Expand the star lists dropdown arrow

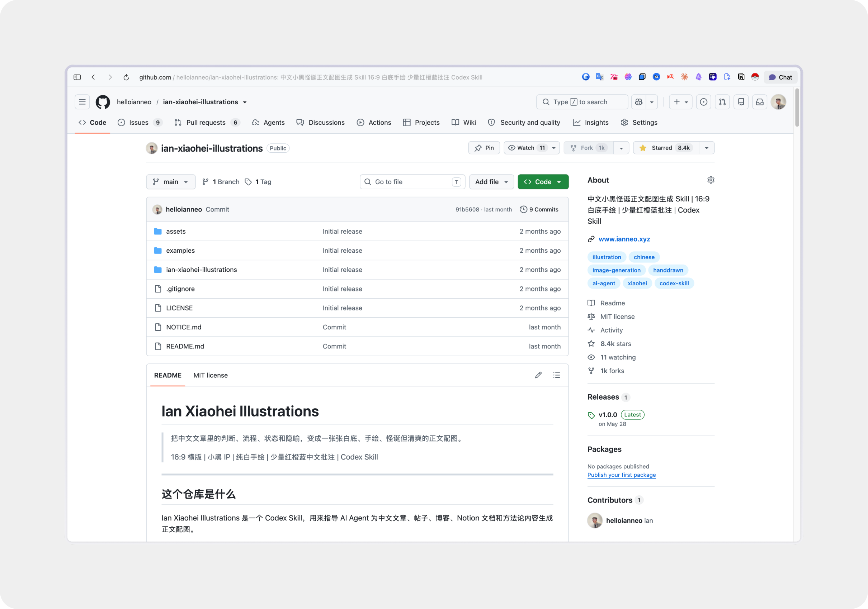click(707, 148)
